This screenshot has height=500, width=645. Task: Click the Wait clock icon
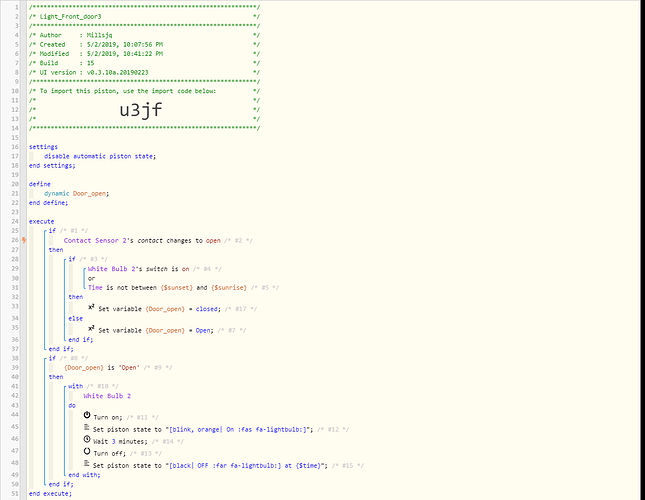pos(87,440)
